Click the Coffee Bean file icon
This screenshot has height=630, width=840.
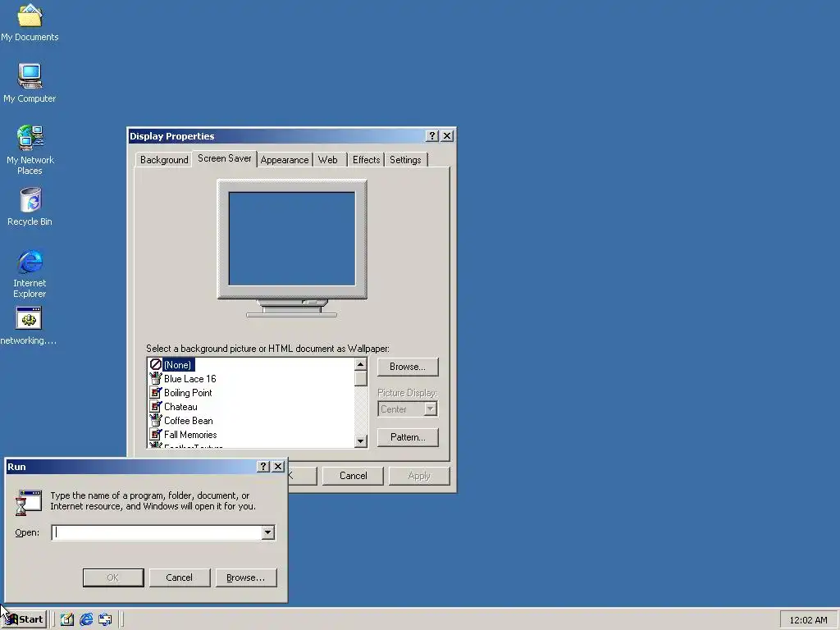tap(155, 421)
